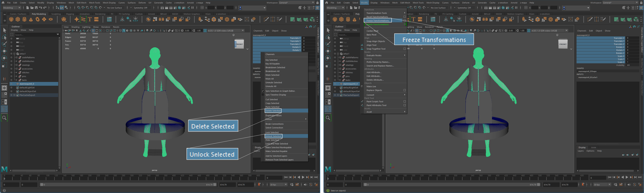
Task: Click the Type tool T shelf icon in left window
Action: pos(89,19)
